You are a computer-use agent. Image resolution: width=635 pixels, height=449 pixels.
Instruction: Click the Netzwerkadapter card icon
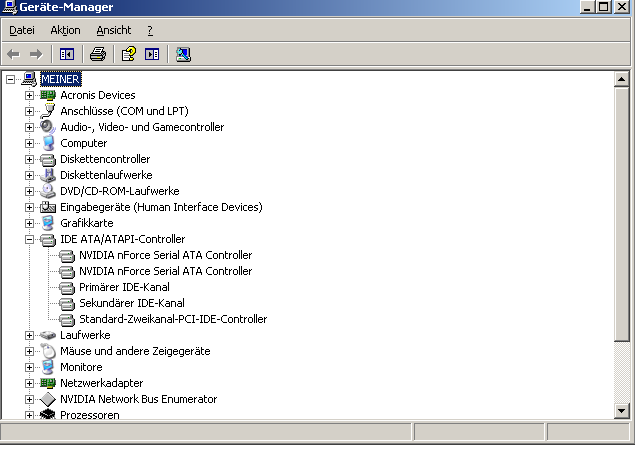pos(48,383)
